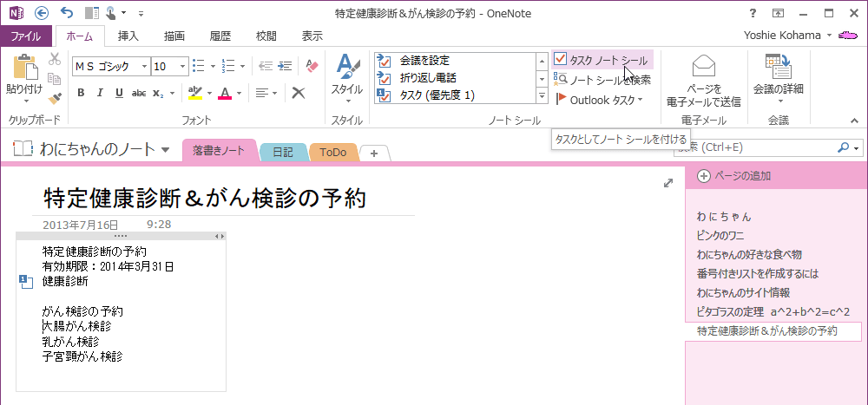
Task: Click the Back arrow in title bar
Action: tap(41, 13)
